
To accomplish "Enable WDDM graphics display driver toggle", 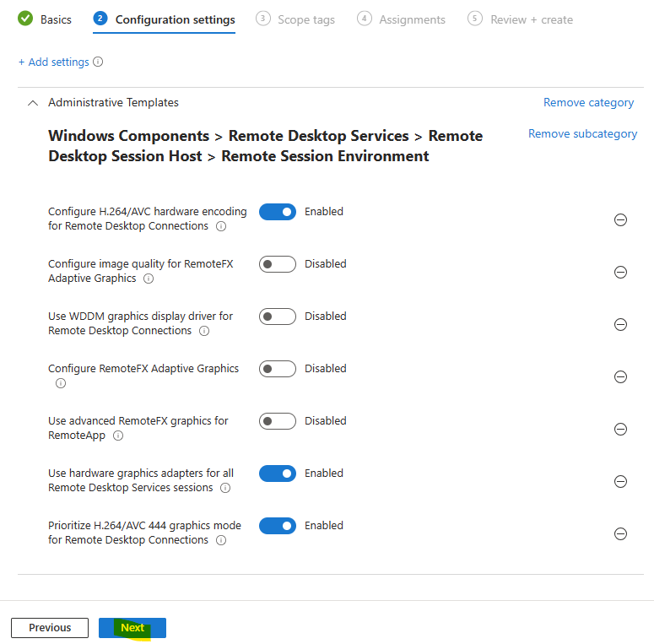I will [x=278, y=317].
